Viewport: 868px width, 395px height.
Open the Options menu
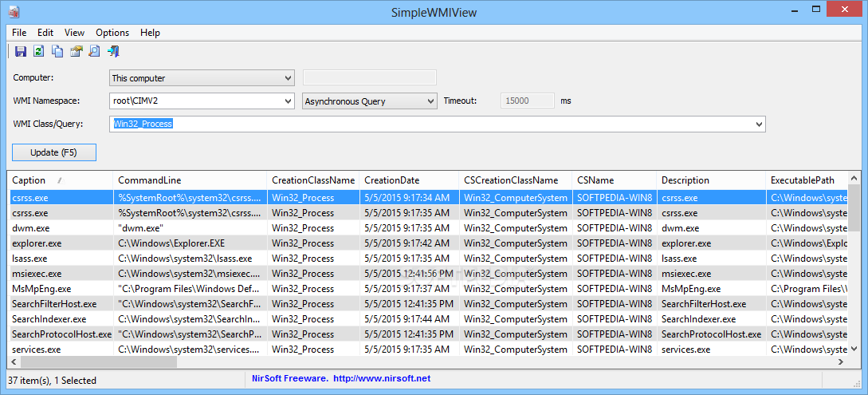coord(112,33)
